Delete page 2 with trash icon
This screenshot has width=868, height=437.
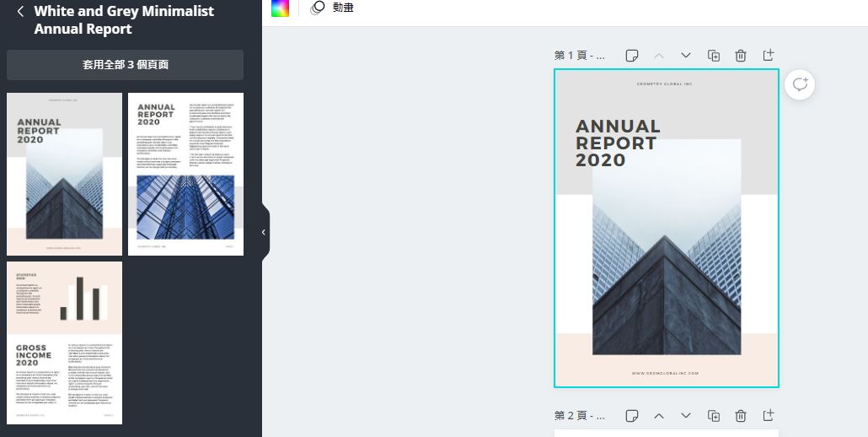(741, 415)
